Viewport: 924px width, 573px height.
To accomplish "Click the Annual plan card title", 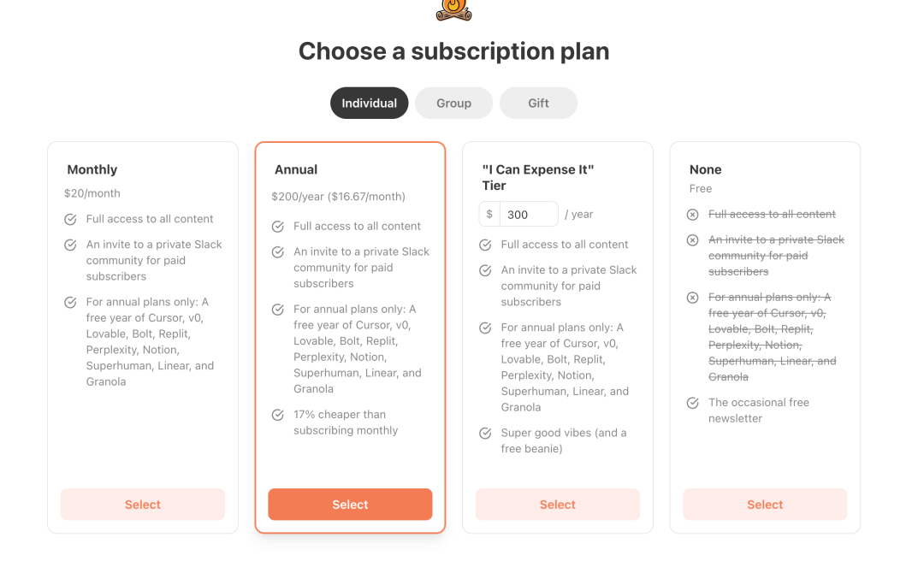I will click(x=296, y=169).
